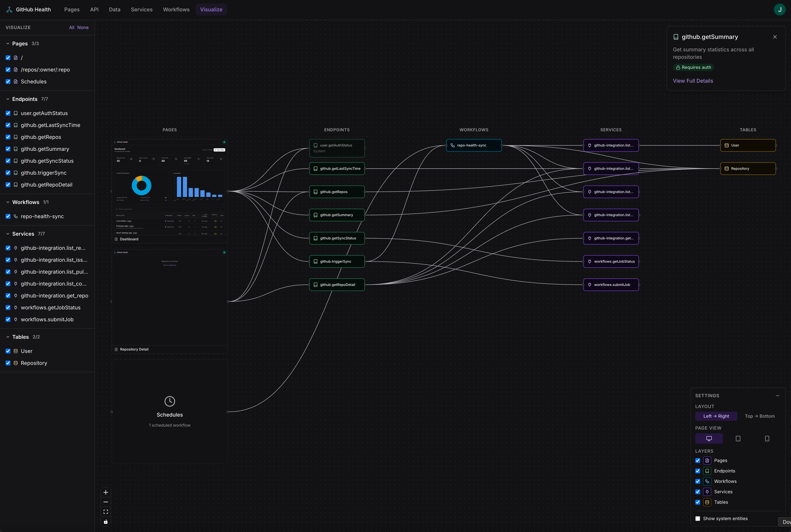Collapse the Endpoints section chevron

[8, 99]
